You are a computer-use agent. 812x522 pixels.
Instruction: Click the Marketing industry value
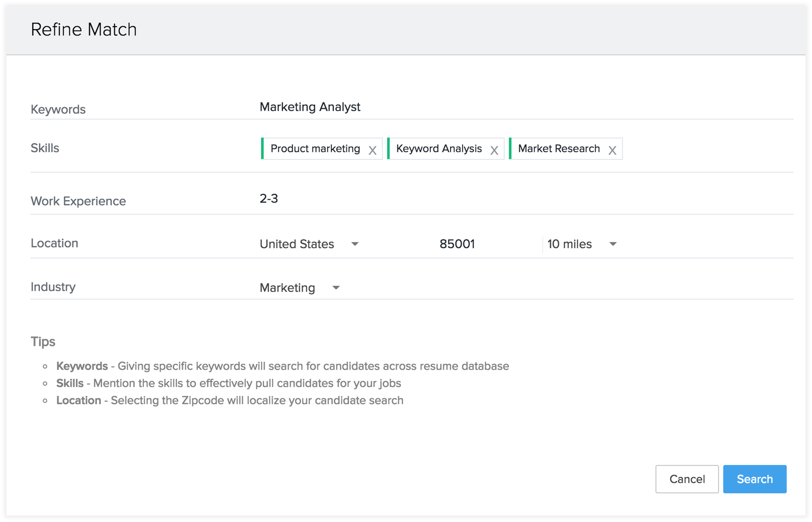point(287,287)
